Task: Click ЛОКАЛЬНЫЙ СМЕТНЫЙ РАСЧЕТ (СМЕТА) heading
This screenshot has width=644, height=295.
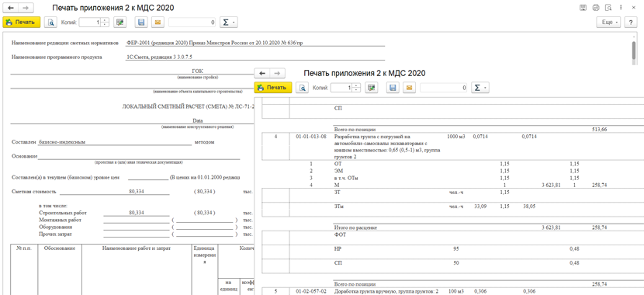Action: pos(189,106)
